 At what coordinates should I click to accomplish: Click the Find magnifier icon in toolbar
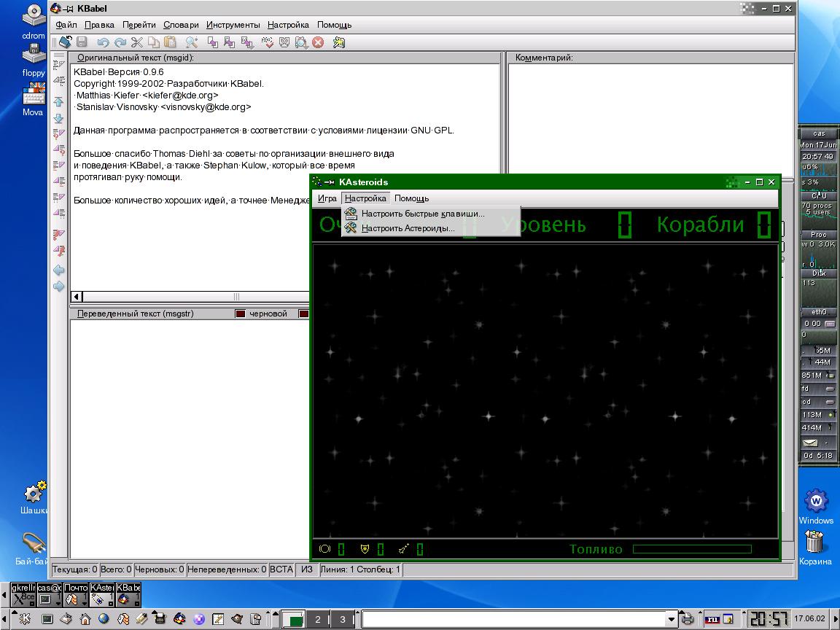coord(192,42)
